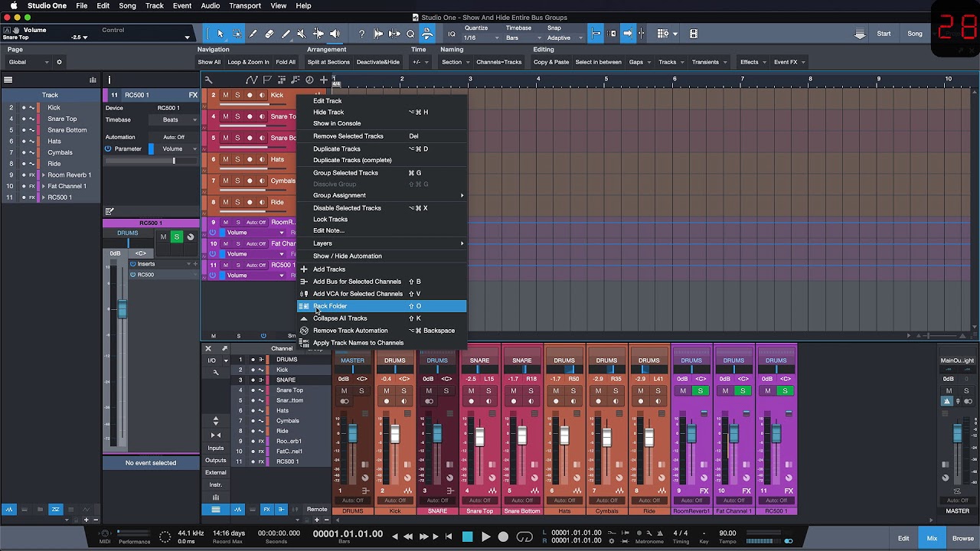Open the Apple menu
Image resolution: width=980 pixels, height=551 pixels.
pos(13,5)
